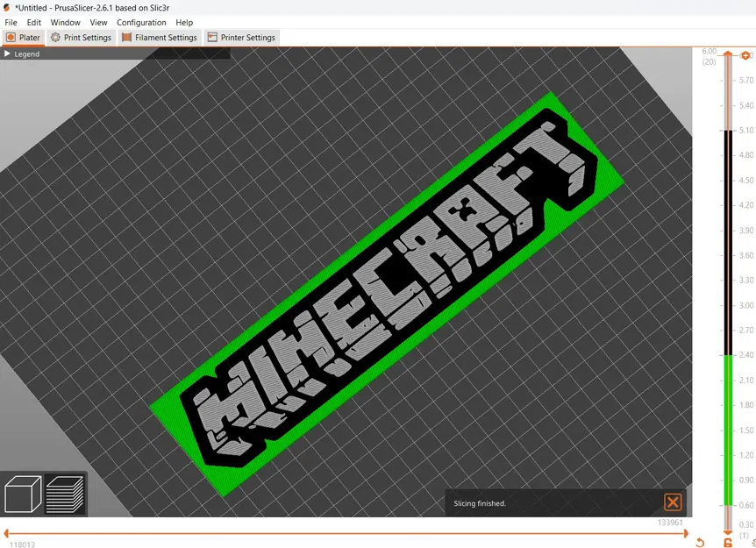Open the Edit menu
The height and width of the screenshot is (548, 756).
tap(33, 22)
